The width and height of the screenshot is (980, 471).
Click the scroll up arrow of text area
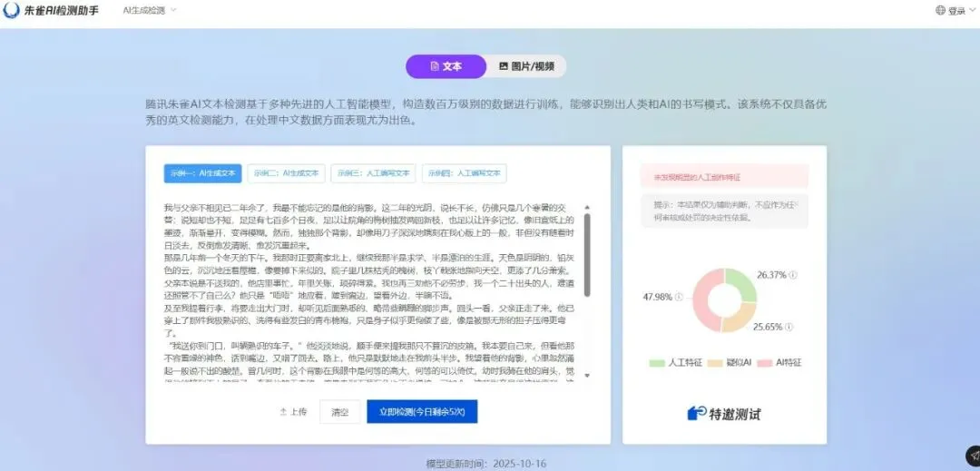pyautogui.click(x=587, y=207)
